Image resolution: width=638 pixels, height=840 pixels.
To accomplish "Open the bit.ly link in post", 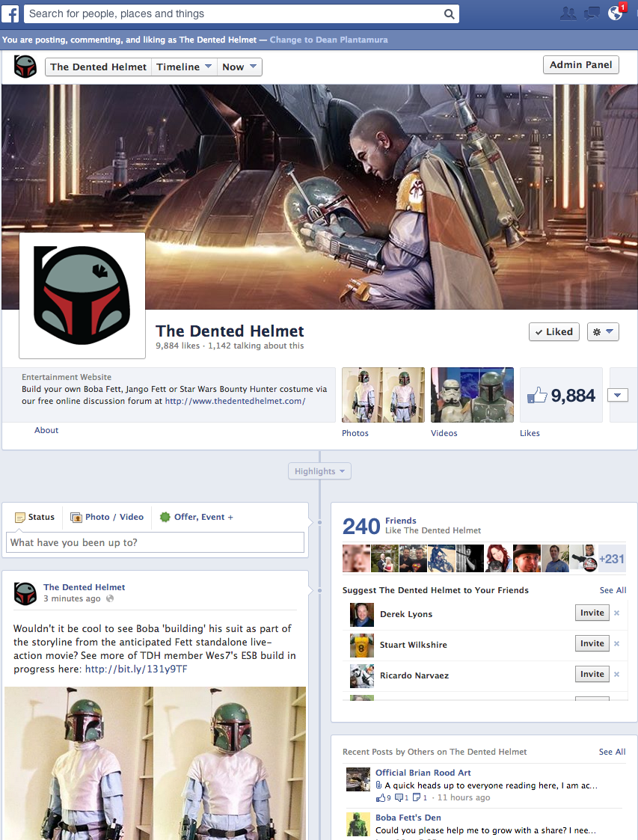I will coord(136,669).
